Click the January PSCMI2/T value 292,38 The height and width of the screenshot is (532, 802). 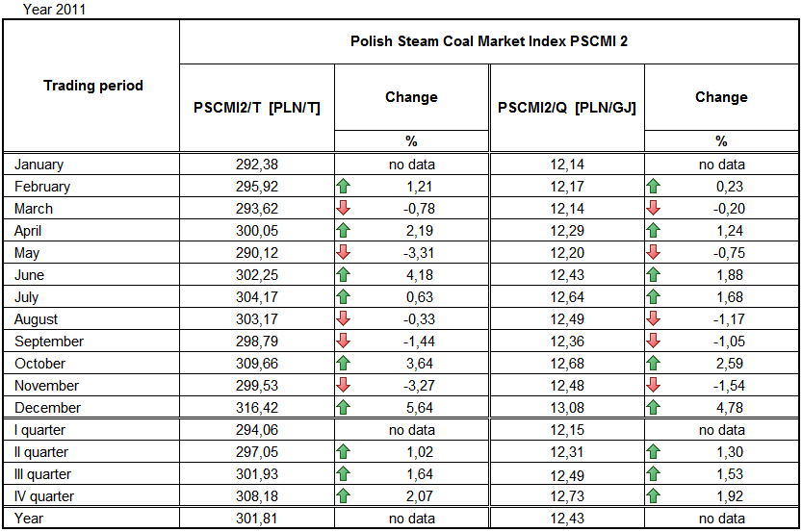coord(256,165)
